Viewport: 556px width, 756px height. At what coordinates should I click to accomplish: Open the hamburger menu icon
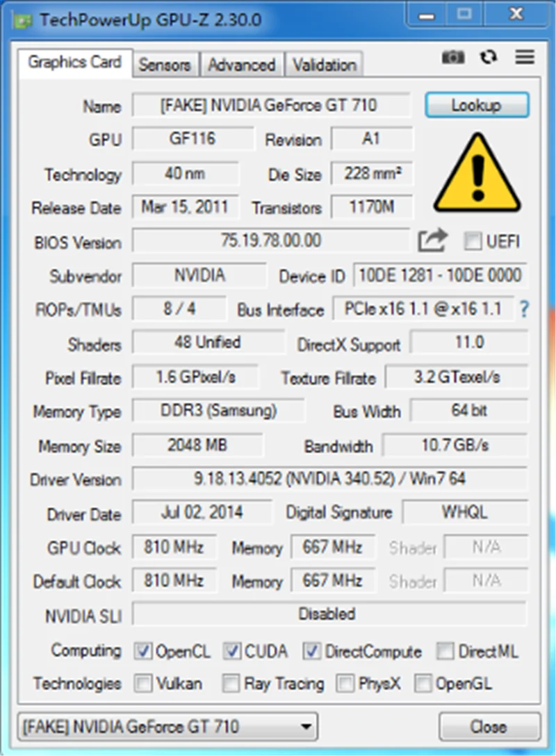pyautogui.click(x=525, y=58)
